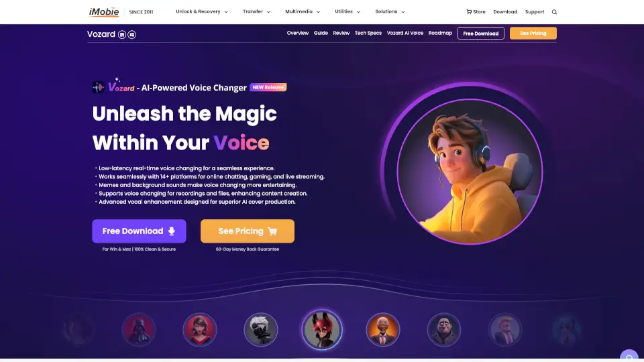This screenshot has height=362, width=644.
Task: Pick the white-haired masked ninja avatar
Action: [x=261, y=330]
